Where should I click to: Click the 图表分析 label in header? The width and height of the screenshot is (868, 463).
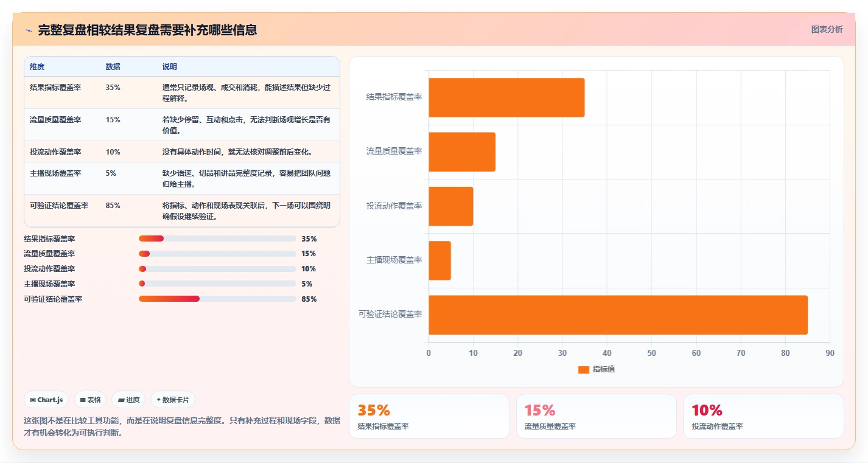827,29
